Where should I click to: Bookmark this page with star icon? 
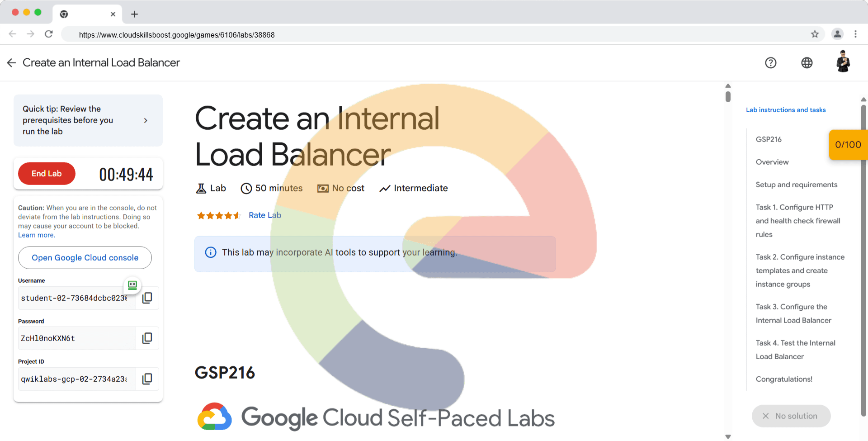click(815, 34)
